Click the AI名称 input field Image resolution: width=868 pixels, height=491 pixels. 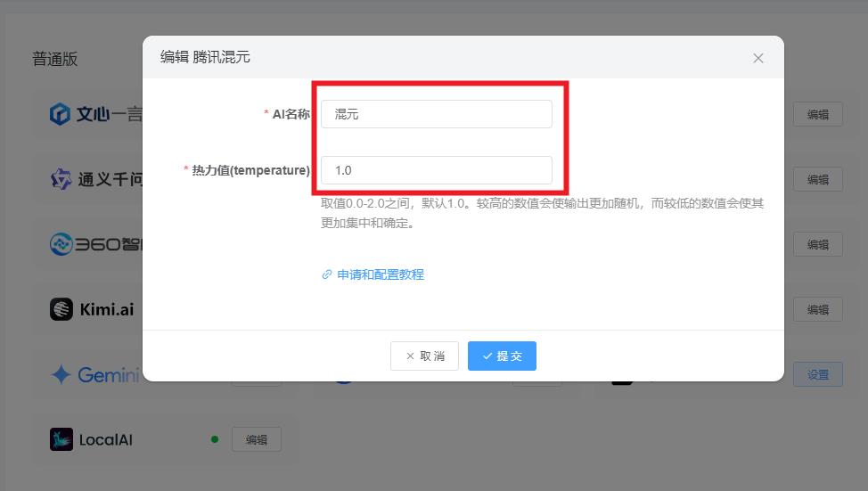click(436, 114)
